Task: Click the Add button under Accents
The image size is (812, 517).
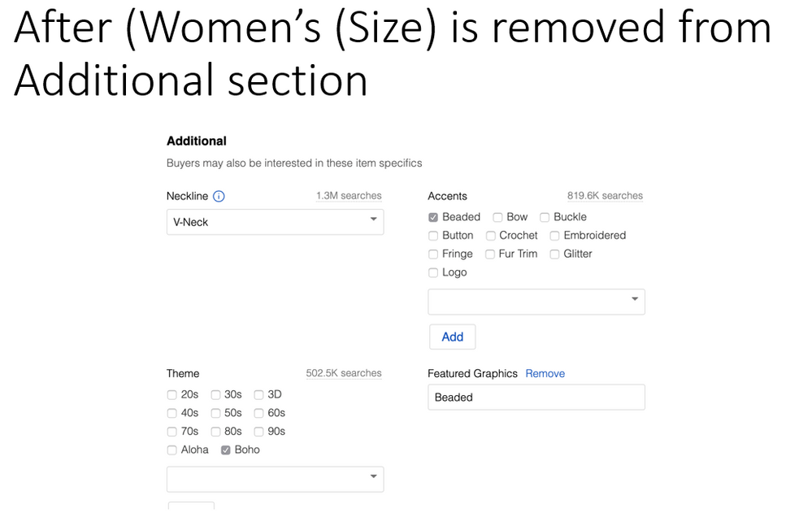Action: click(x=452, y=337)
